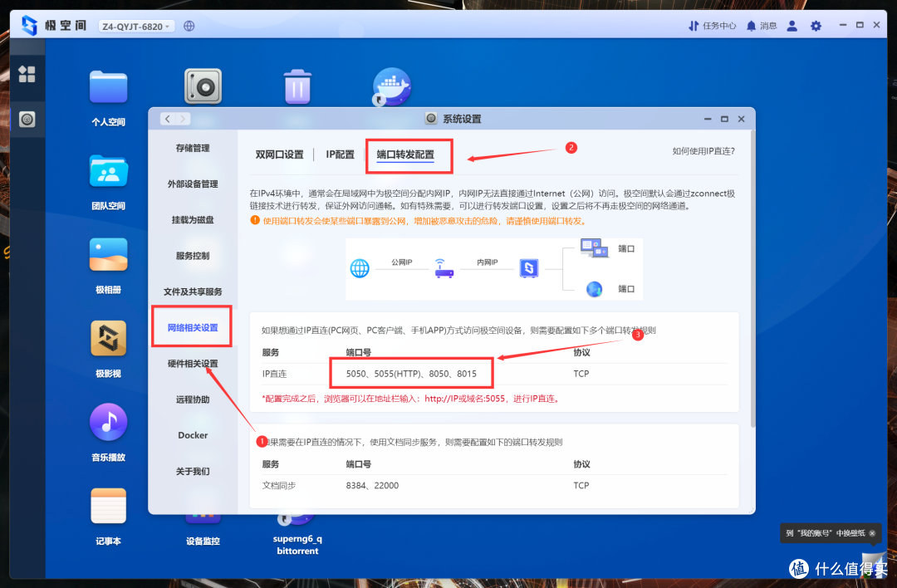Open the 个人空间 folder icon
Viewport: 897px width, 588px height.
point(108,87)
